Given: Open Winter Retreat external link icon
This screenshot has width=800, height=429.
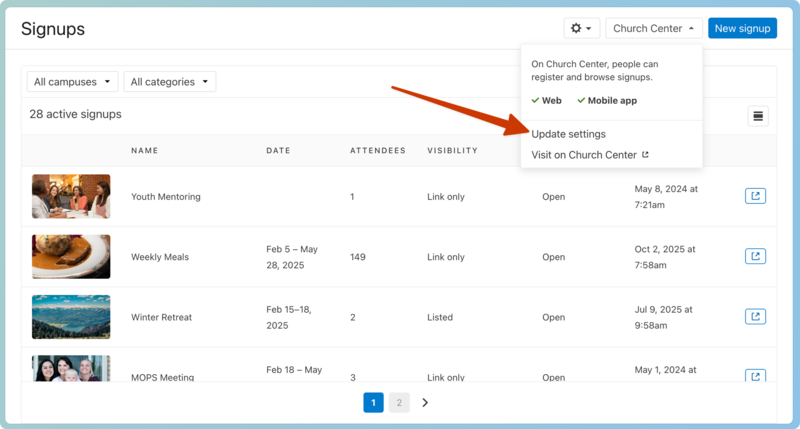Looking at the screenshot, I should 755,317.
